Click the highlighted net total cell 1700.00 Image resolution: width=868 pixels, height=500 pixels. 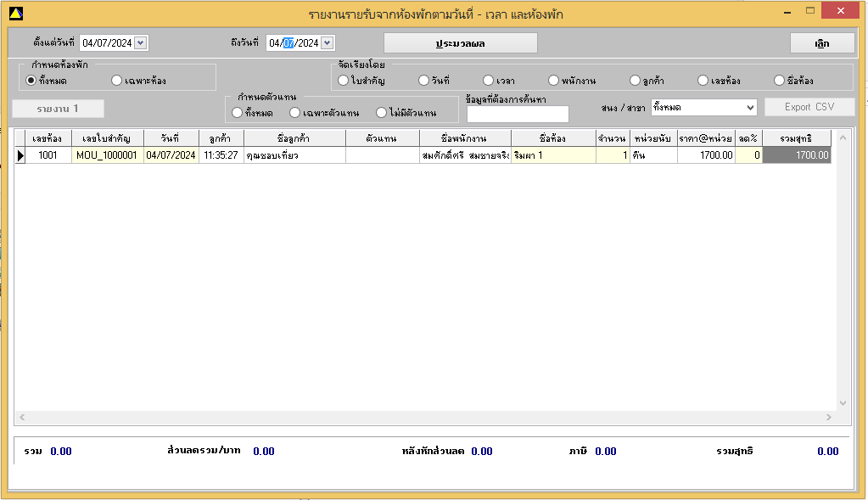(797, 155)
